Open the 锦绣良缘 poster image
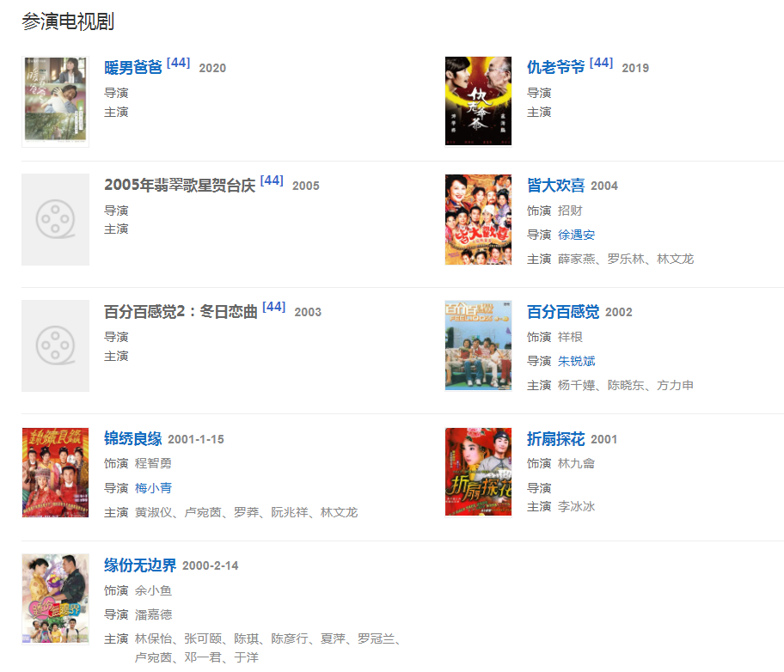Image resolution: width=784 pixels, height=672 pixels. 56,473
